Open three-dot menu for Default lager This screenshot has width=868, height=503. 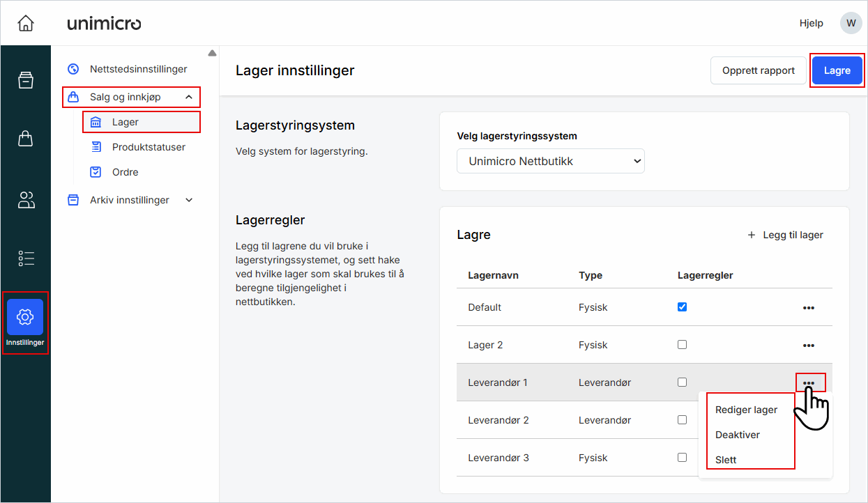(x=808, y=307)
